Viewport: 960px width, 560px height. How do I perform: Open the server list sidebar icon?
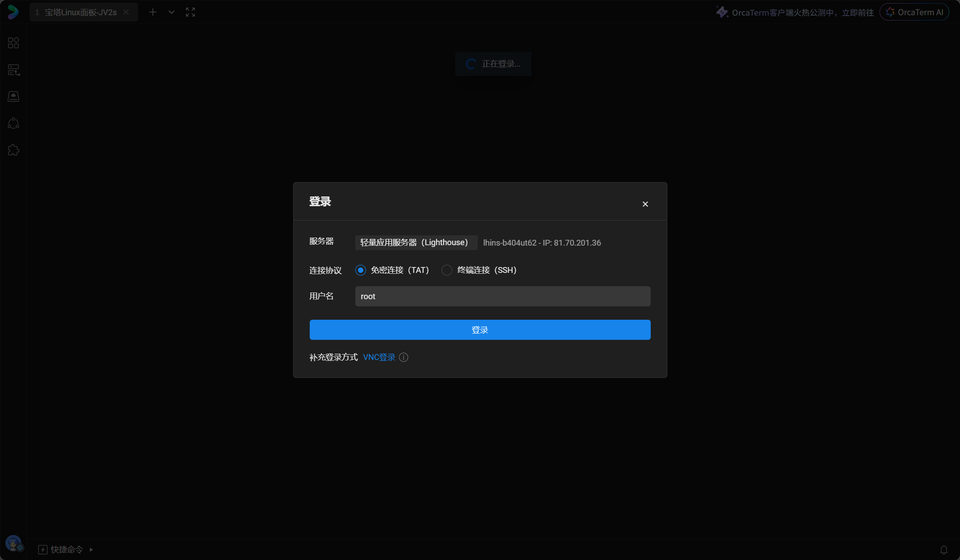(13, 70)
